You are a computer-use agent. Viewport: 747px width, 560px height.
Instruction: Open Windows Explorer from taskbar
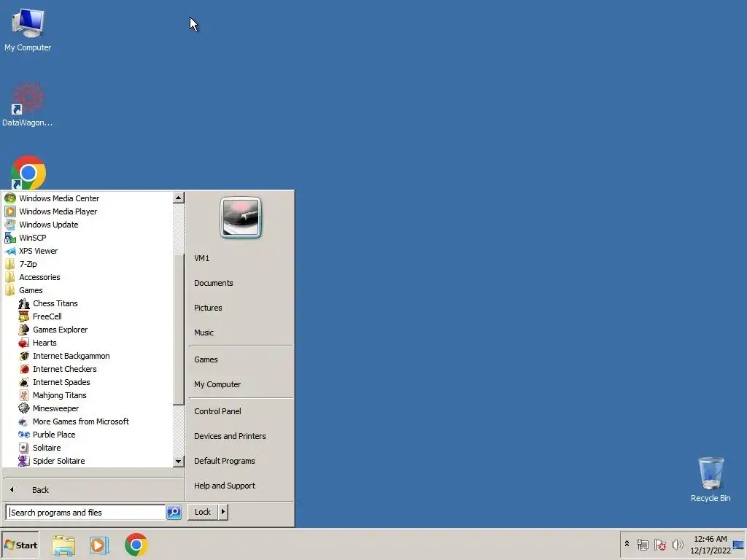click(x=63, y=545)
